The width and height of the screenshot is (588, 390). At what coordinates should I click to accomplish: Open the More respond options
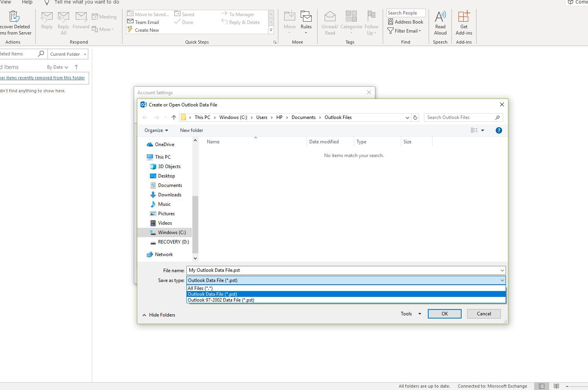pos(103,29)
